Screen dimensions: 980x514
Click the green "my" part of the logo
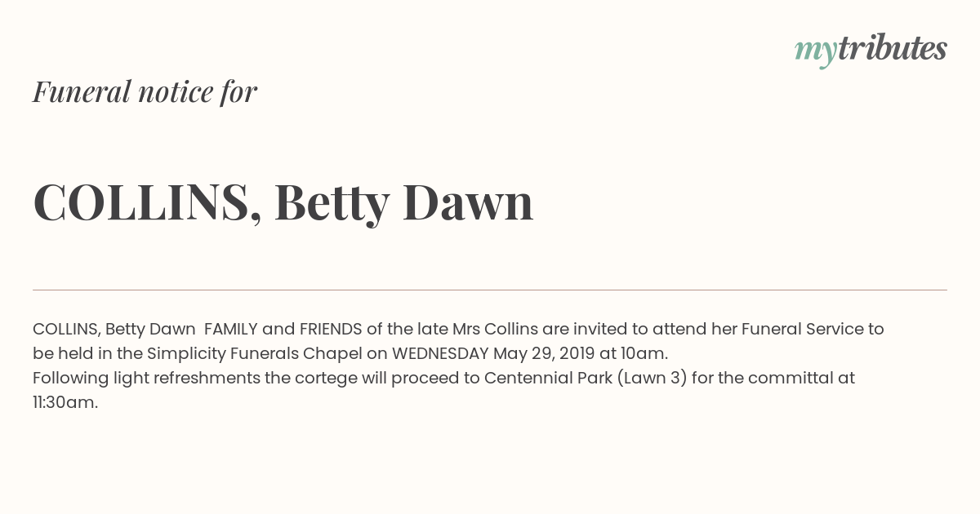(816, 52)
